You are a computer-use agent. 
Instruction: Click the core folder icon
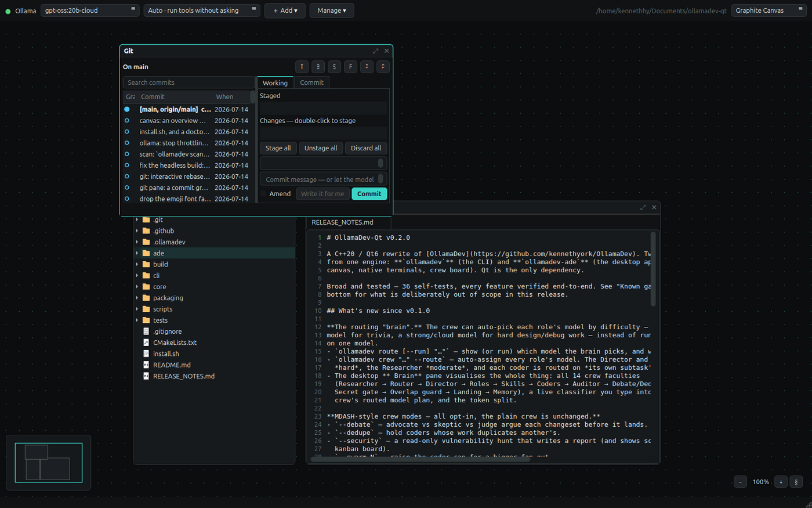tap(146, 287)
